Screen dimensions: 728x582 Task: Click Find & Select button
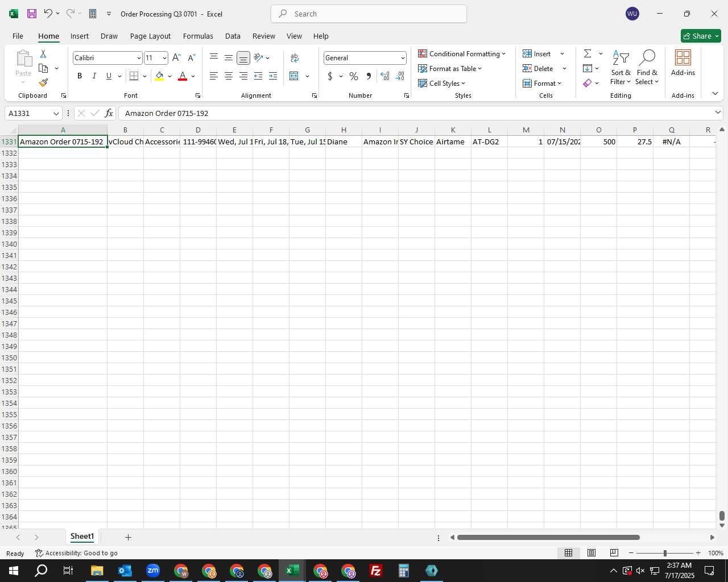[647, 67]
